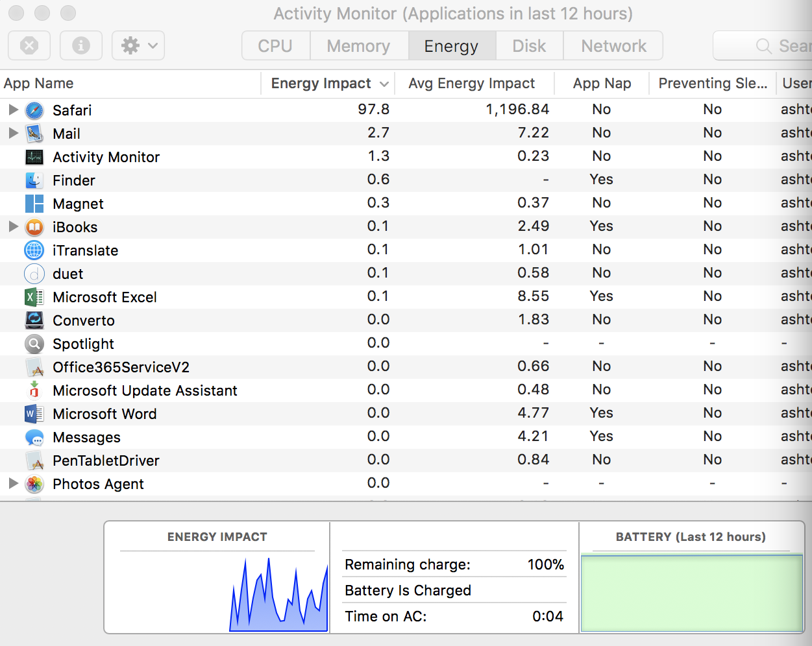The width and height of the screenshot is (812, 646).
Task: Click the Spotlight magnifier icon
Action: pyautogui.click(x=34, y=344)
